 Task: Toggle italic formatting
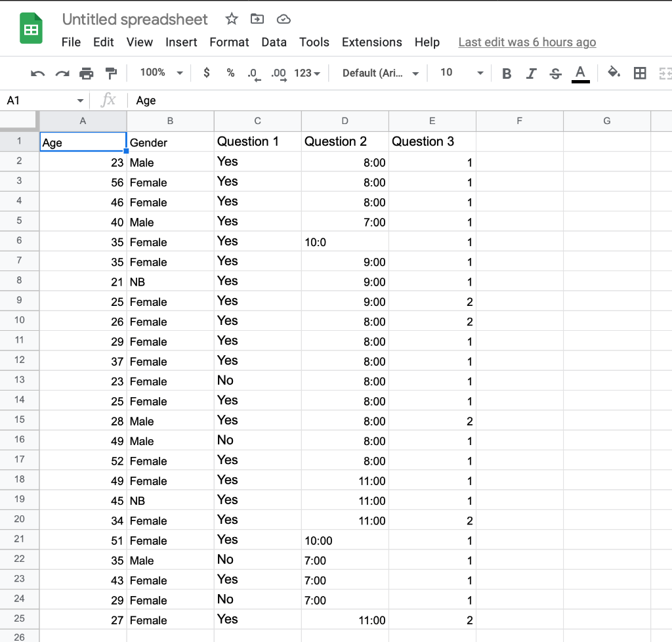coord(531,74)
